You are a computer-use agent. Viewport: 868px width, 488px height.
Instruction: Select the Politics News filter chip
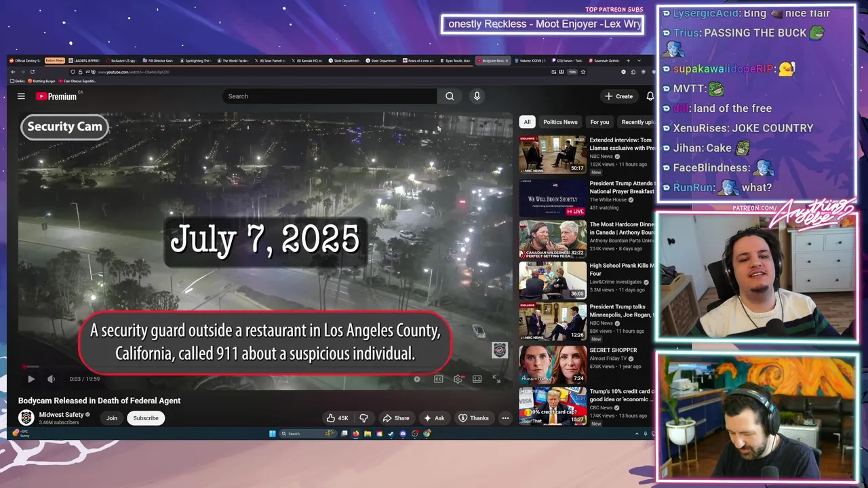[x=560, y=122]
